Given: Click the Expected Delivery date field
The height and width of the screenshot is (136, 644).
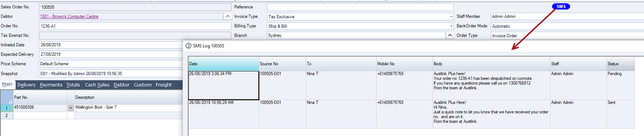Looking at the screenshot, I should (x=111, y=54).
